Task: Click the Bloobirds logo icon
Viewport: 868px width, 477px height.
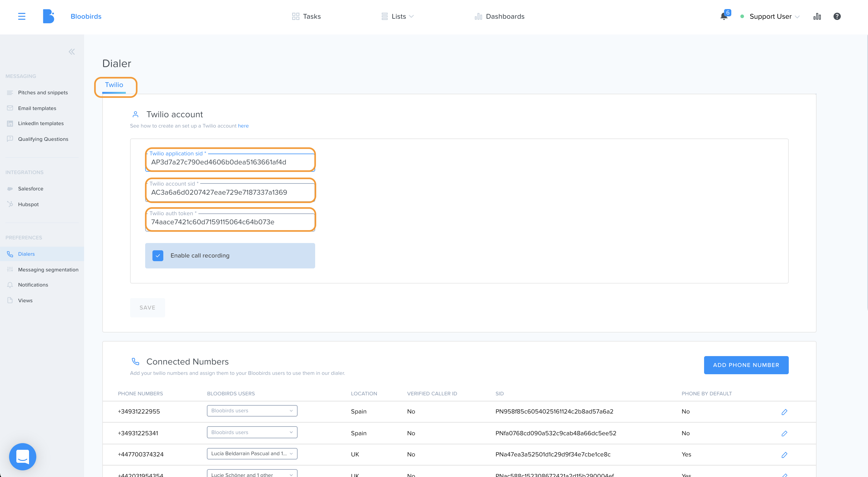Action: click(48, 16)
